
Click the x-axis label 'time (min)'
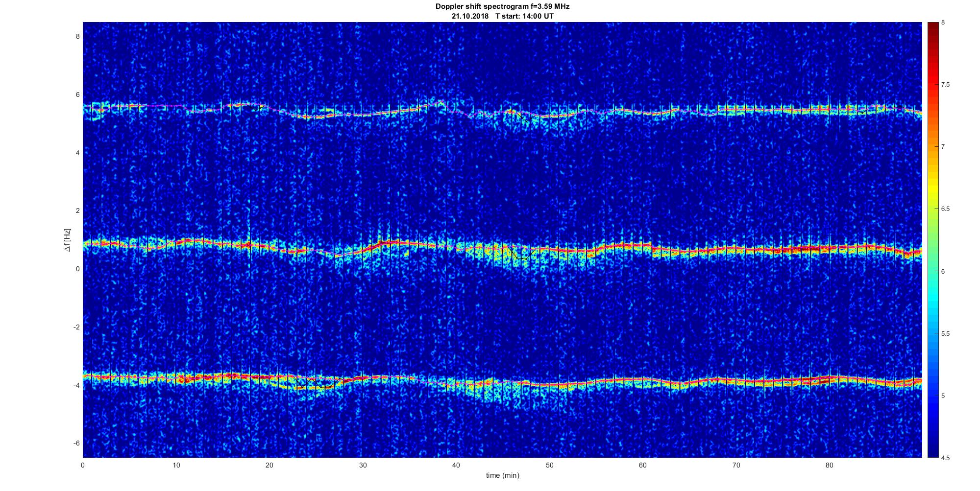pyautogui.click(x=502, y=475)
